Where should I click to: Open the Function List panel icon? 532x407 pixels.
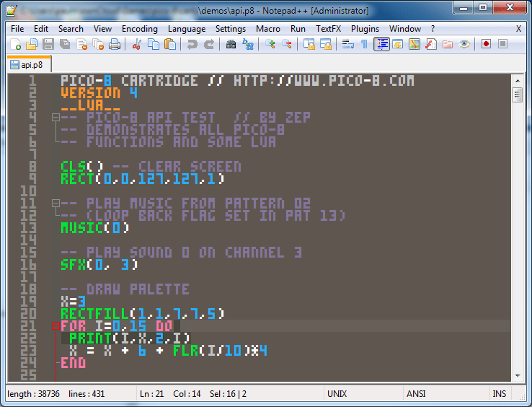pyautogui.click(x=431, y=44)
